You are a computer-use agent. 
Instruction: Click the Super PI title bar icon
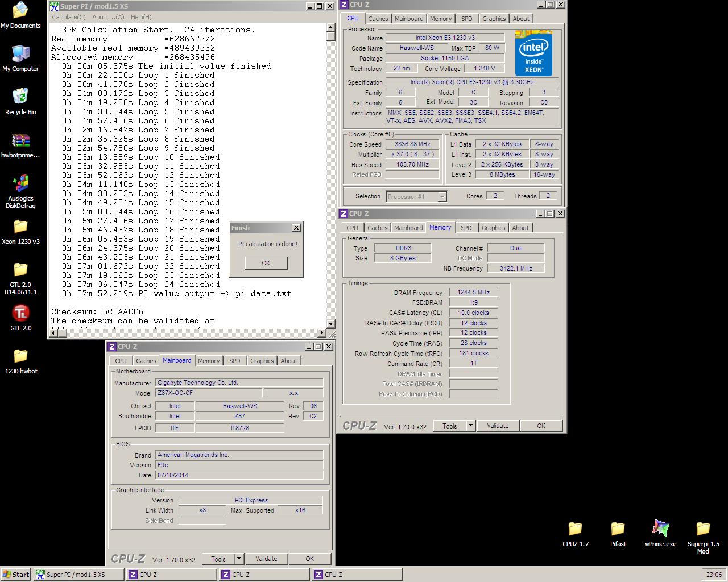pyautogui.click(x=54, y=6)
